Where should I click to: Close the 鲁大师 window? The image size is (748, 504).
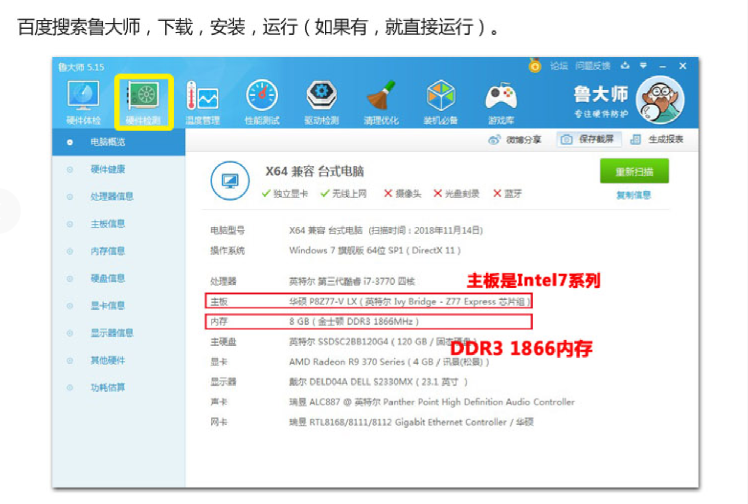[x=683, y=66]
